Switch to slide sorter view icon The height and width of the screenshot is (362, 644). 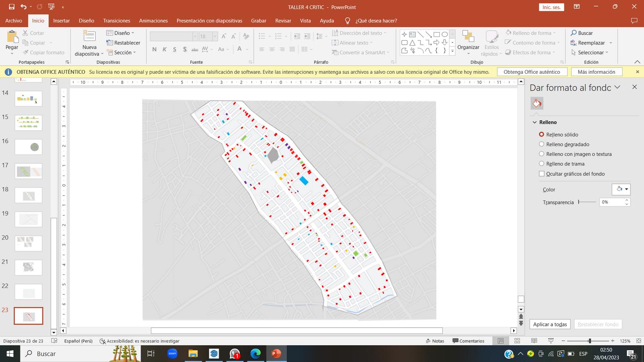coord(517,341)
